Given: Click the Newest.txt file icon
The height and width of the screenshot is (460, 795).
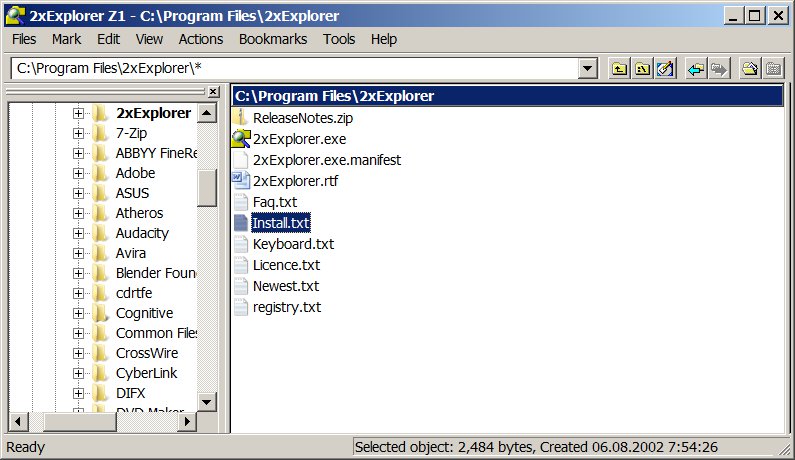Looking at the screenshot, I should point(241,286).
